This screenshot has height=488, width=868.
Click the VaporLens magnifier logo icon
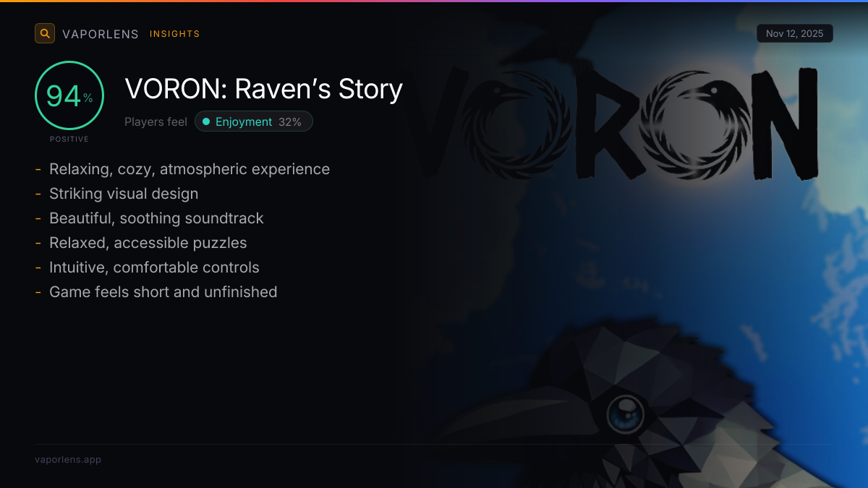45,33
